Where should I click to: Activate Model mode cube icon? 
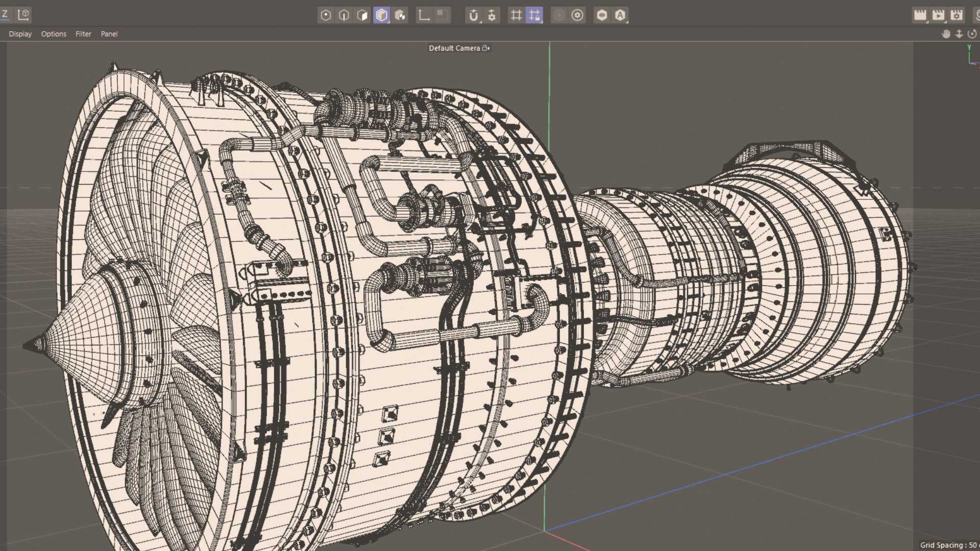[x=381, y=15]
